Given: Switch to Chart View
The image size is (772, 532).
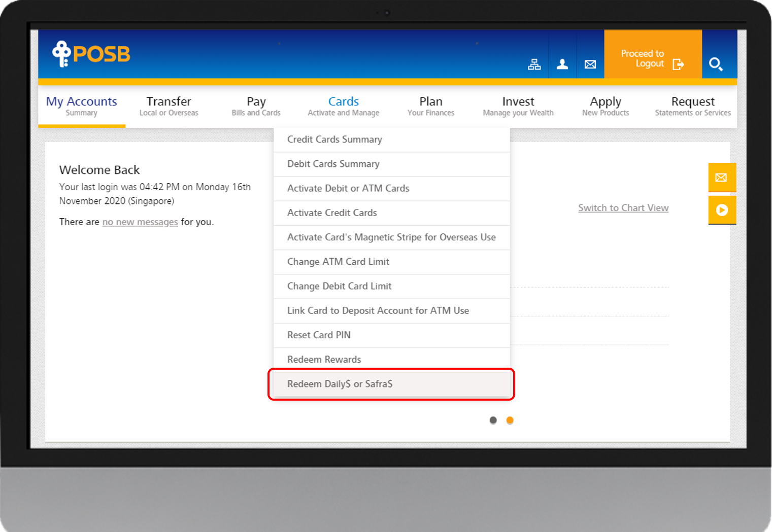Looking at the screenshot, I should 623,208.
